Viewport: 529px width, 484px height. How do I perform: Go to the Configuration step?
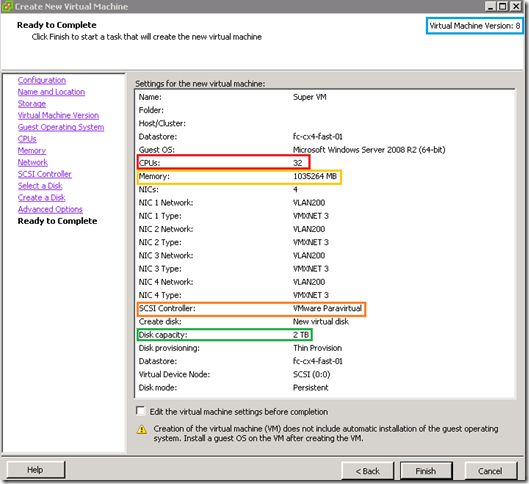point(42,80)
